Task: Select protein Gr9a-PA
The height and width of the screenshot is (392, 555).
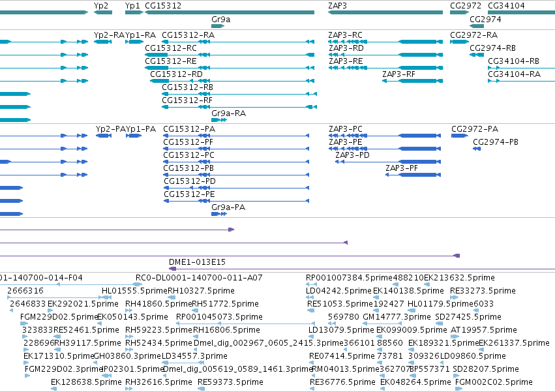Action: tap(228, 207)
